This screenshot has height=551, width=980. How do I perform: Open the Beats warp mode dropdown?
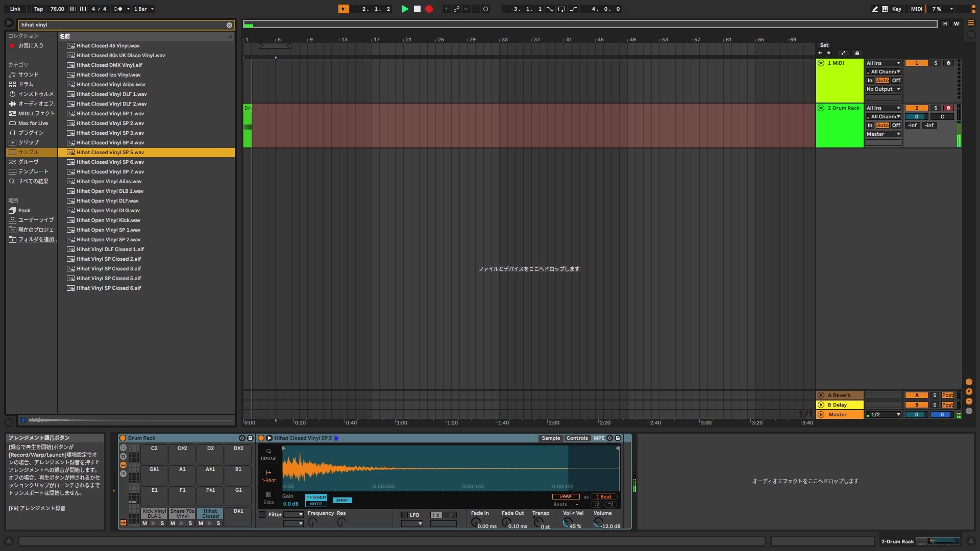click(x=565, y=504)
